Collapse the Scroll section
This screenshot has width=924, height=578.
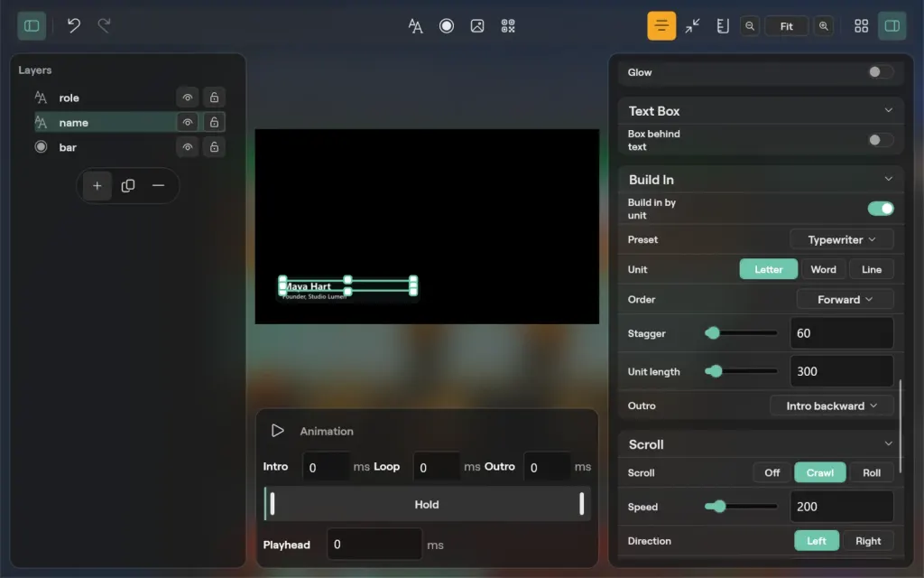click(x=888, y=443)
